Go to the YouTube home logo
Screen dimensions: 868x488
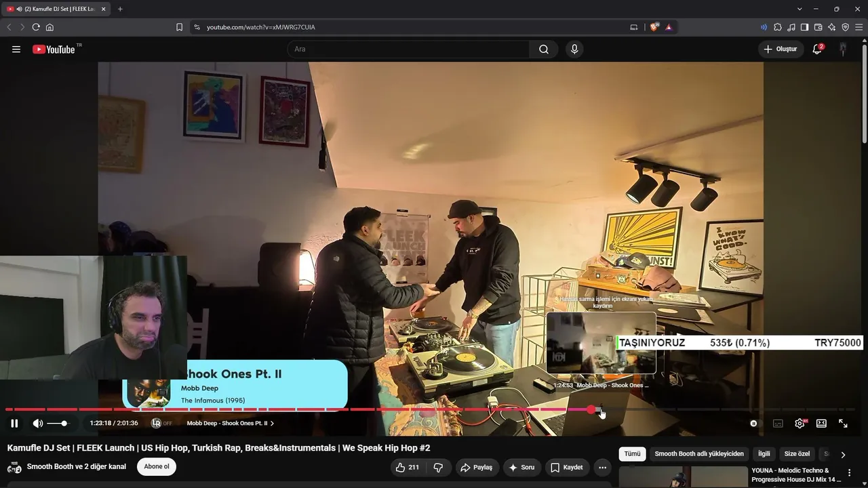(x=54, y=49)
